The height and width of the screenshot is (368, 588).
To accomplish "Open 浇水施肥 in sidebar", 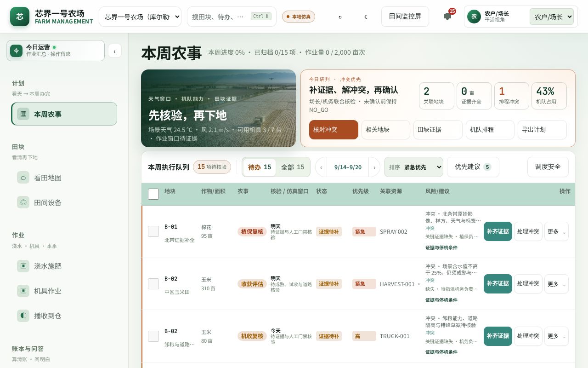I will click(x=64, y=266).
